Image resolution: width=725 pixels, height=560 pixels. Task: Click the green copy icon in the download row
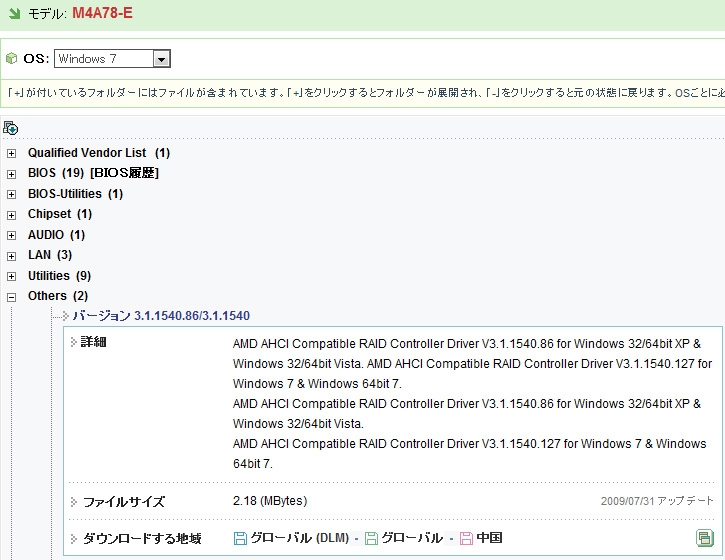click(x=705, y=538)
